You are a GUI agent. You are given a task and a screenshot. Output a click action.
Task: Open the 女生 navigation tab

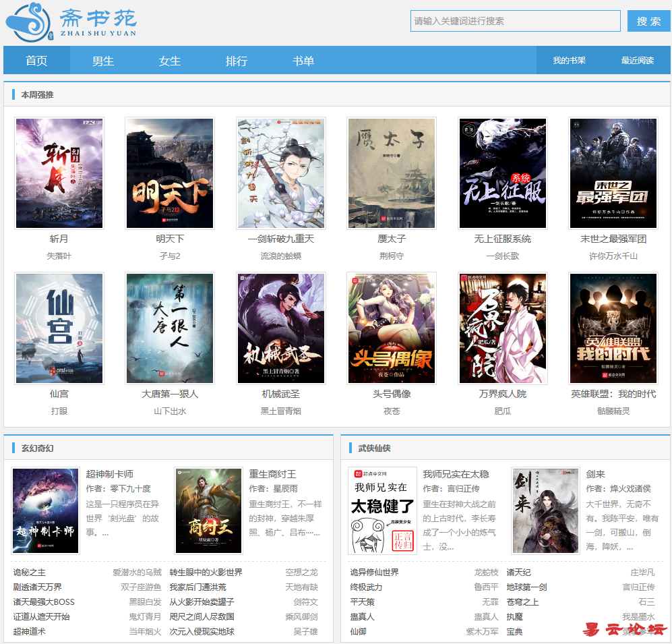170,61
